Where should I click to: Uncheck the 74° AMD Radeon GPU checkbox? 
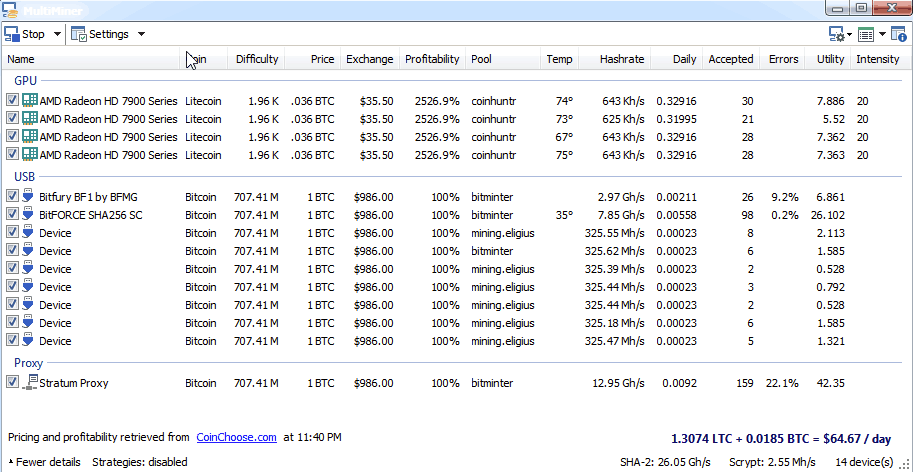coord(12,101)
